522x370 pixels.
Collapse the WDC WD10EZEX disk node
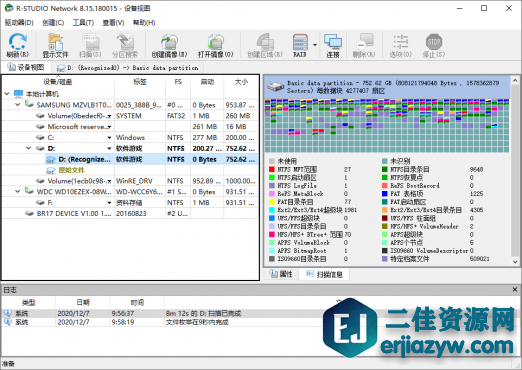click(18, 191)
